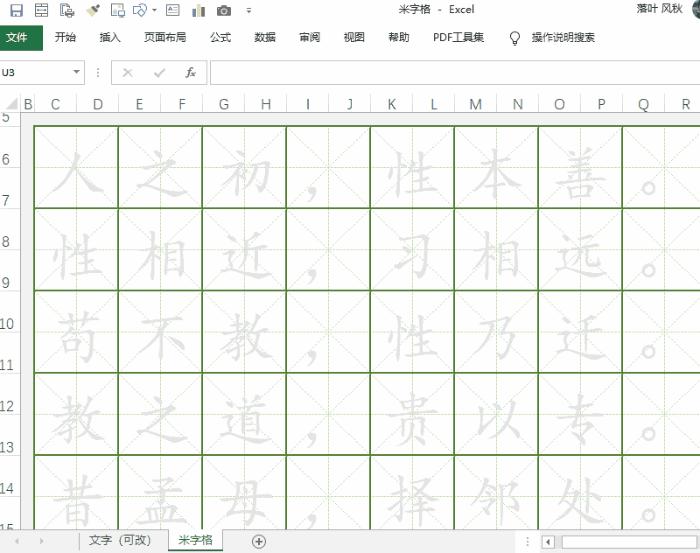This screenshot has width=700, height=553.
Task: Click the formula bar confirm checkmark icon
Action: pyautogui.click(x=159, y=72)
